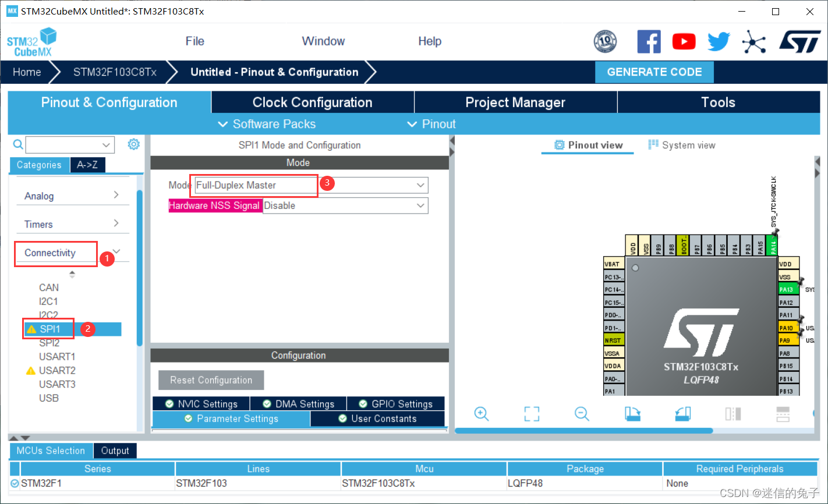This screenshot has height=504, width=828.
Task: Click the ST logo in the header
Action: click(x=799, y=42)
